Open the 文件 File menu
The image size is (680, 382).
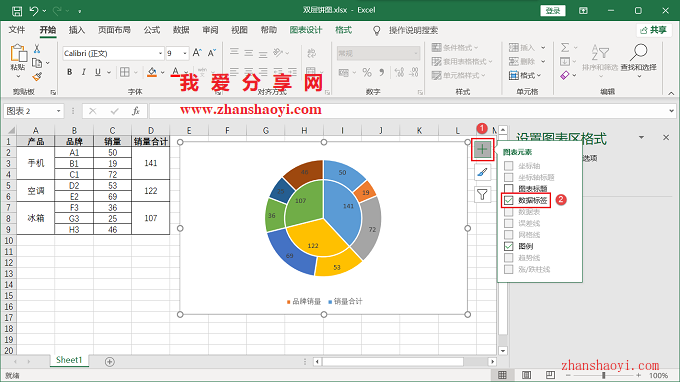coord(17,30)
